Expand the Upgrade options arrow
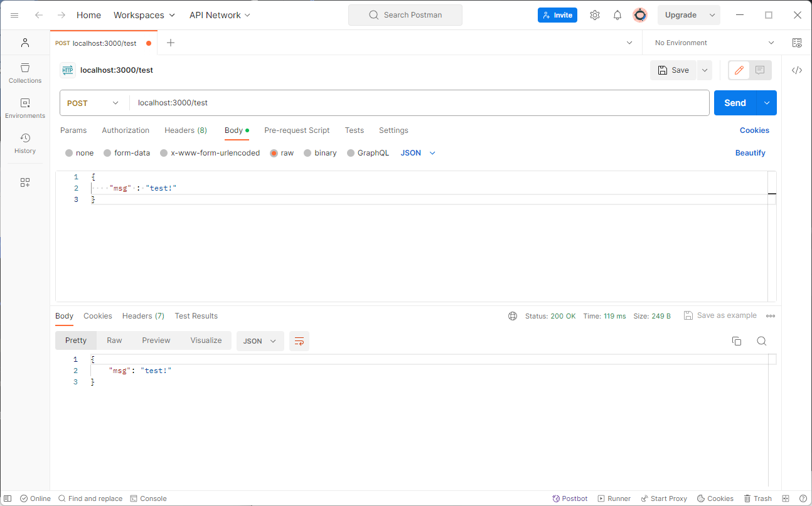Image resolution: width=812 pixels, height=506 pixels. tap(712, 15)
